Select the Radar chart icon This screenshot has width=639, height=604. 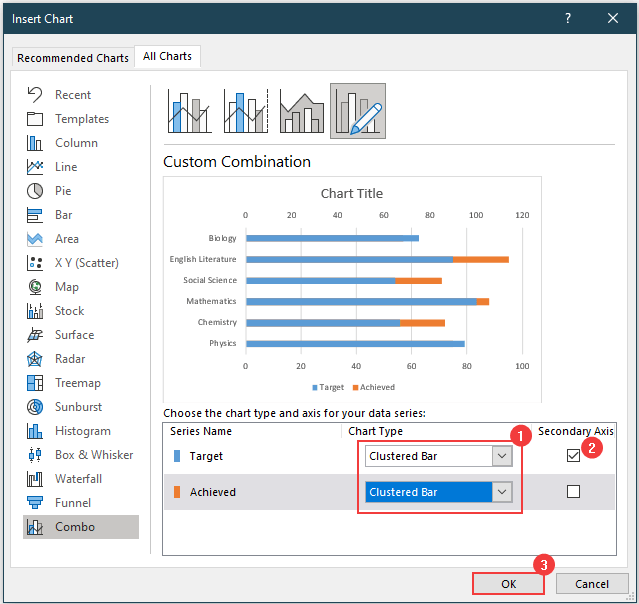coord(35,359)
